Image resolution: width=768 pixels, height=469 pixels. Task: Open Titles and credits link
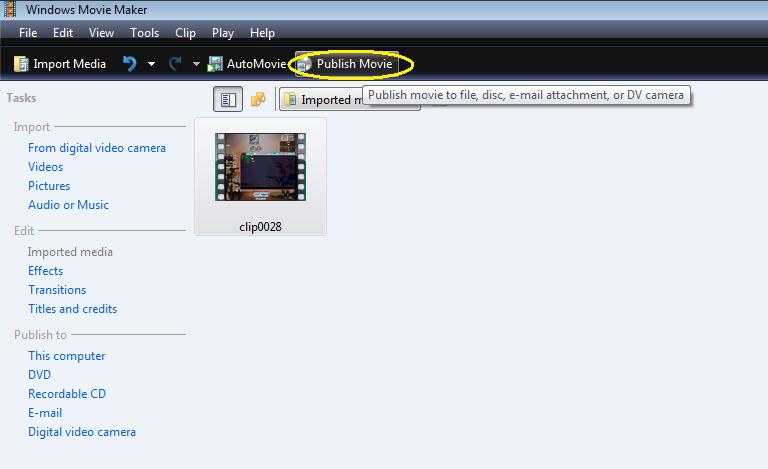click(72, 309)
